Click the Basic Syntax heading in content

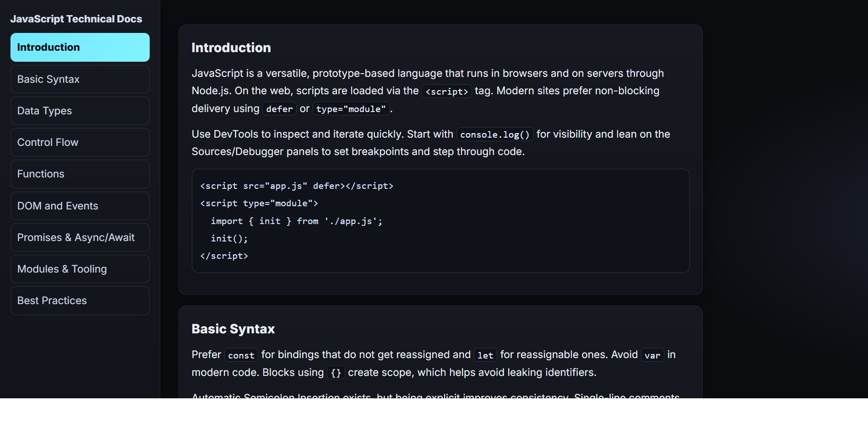tap(233, 329)
